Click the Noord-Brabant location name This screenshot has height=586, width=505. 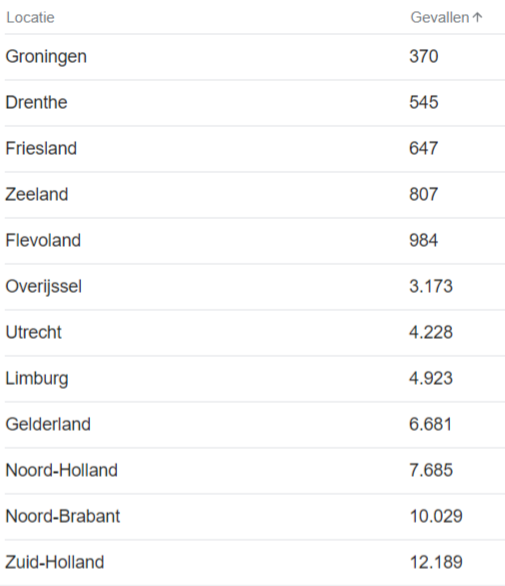pyautogui.click(x=63, y=516)
